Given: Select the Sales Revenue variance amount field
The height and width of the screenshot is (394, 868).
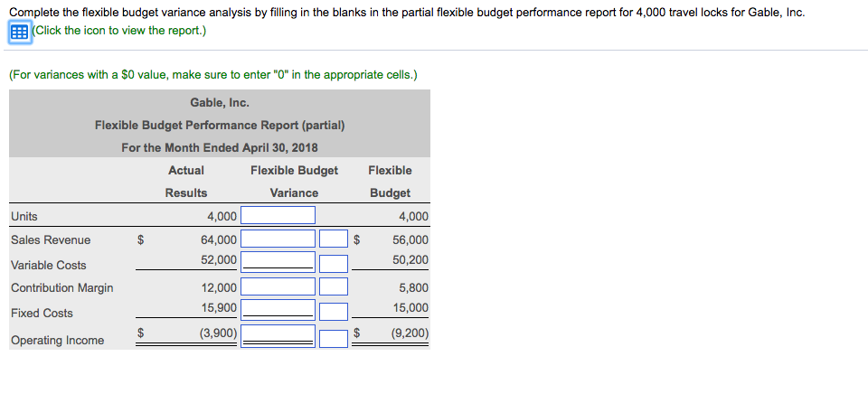Looking at the screenshot, I should (x=278, y=239).
